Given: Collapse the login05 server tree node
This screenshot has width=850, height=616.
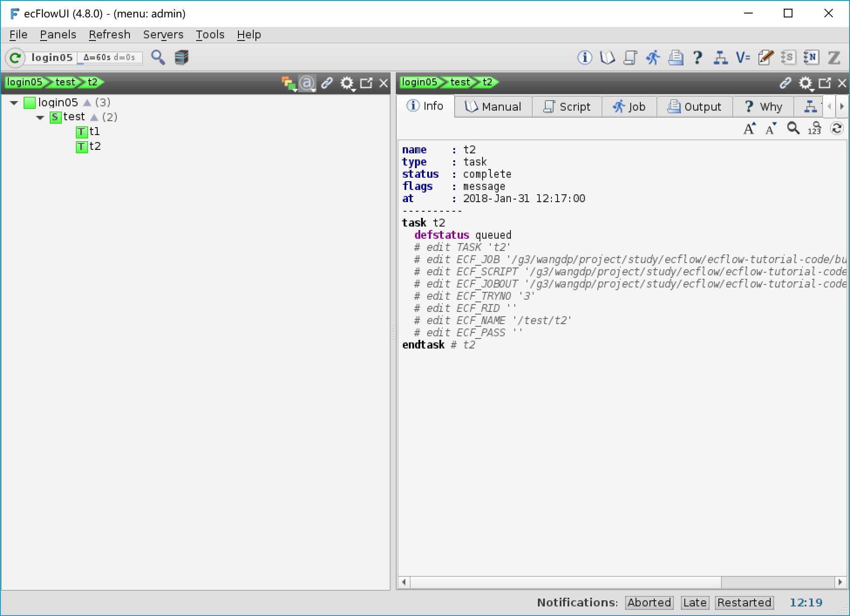Looking at the screenshot, I should coord(14,103).
